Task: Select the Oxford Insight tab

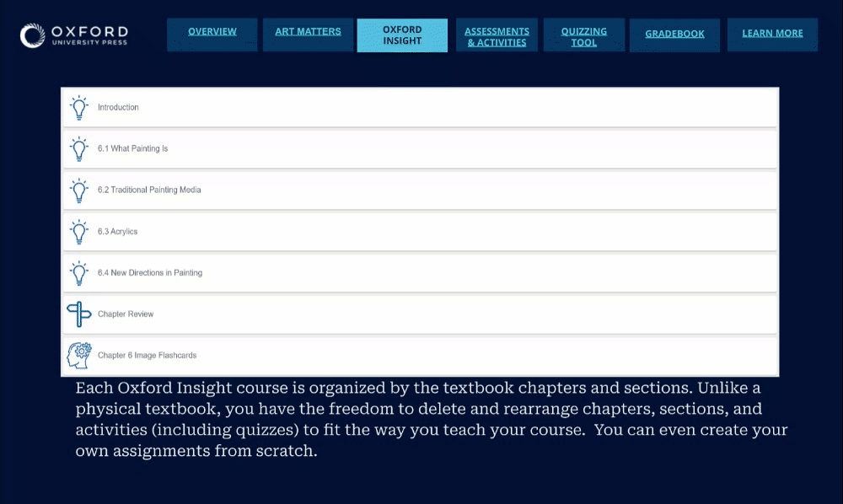Action: (402, 35)
